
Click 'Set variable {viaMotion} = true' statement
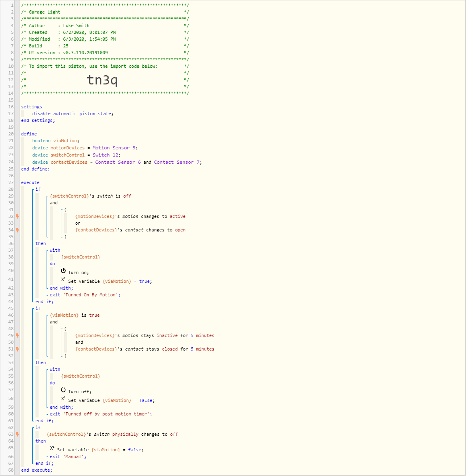click(x=110, y=281)
